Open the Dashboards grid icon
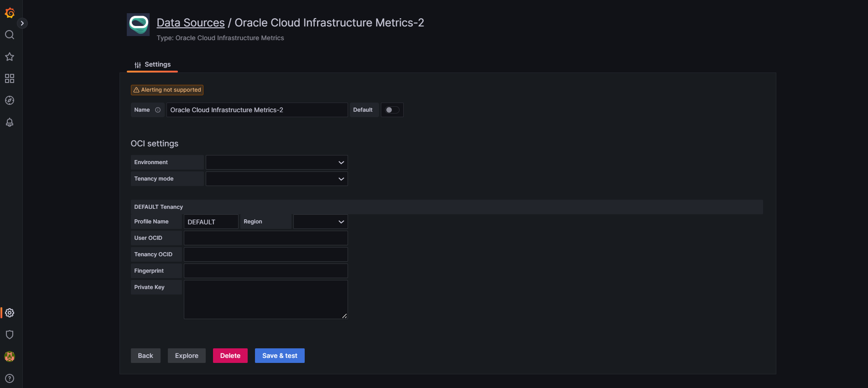The width and height of the screenshot is (868, 388). pos(10,78)
